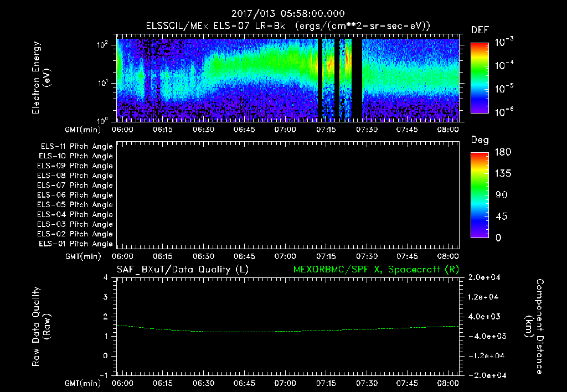Click the DEF color bar
567x392 pixels.
(480, 78)
